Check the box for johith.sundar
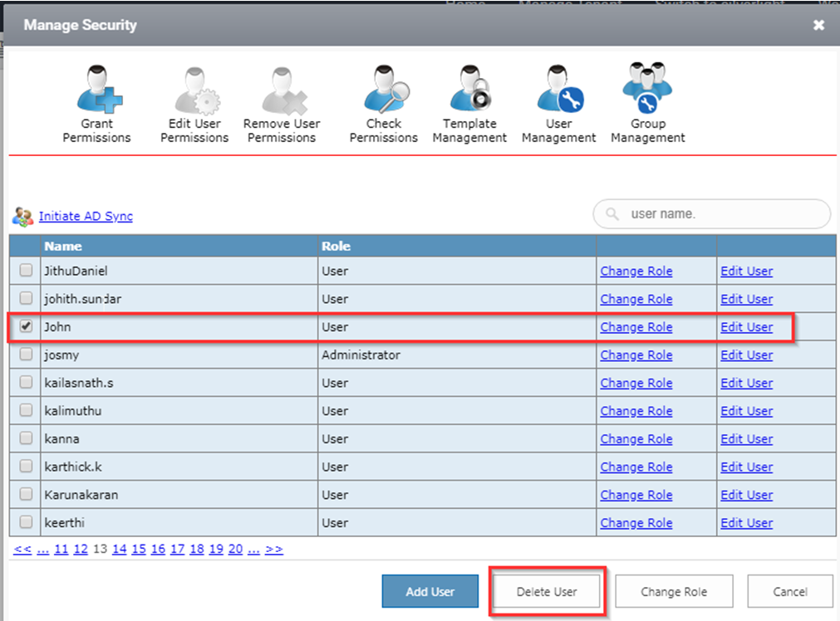Image resolution: width=840 pixels, height=621 pixels. (x=26, y=298)
